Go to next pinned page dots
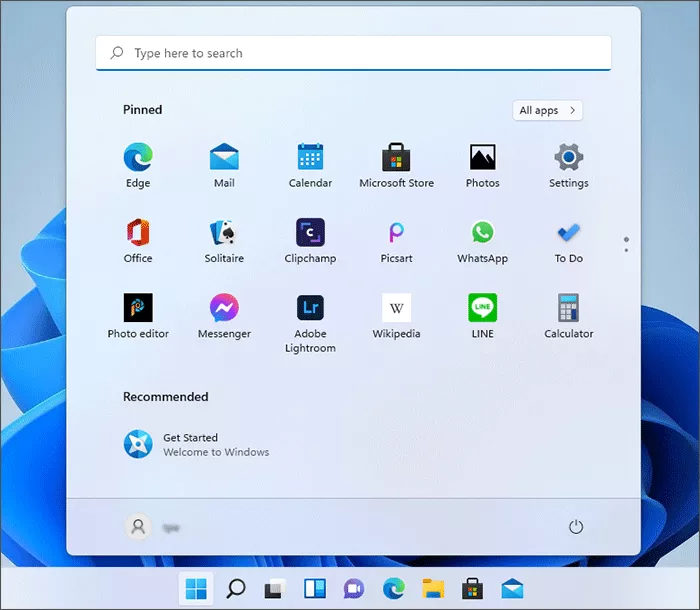700x610 pixels. point(626,249)
